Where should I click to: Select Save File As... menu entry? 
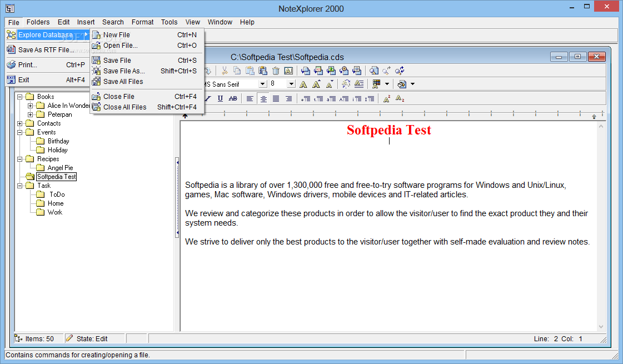147,71
